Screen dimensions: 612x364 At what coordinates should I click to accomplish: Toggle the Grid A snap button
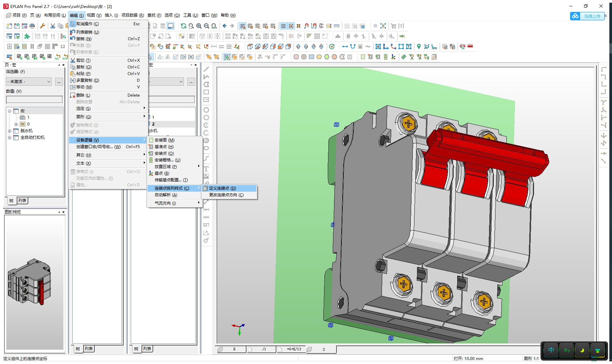click(242, 26)
